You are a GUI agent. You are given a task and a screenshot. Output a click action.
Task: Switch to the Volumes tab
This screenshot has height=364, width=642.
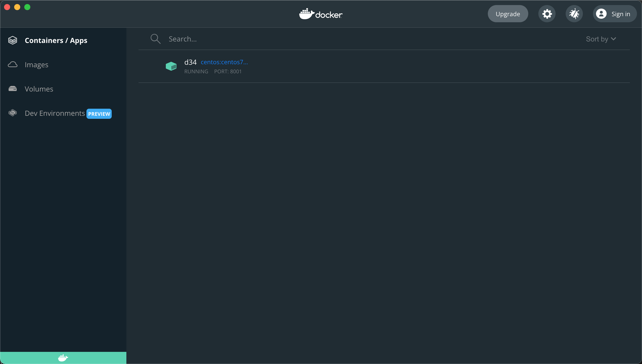pyautogui.click(x=39, y=89)
